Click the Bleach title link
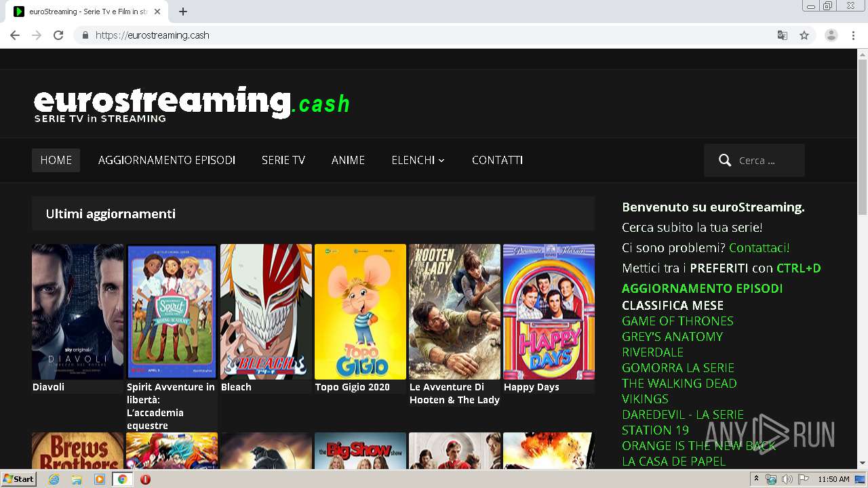This screenshot has width=868, height=488. click(x=236, y=387)
